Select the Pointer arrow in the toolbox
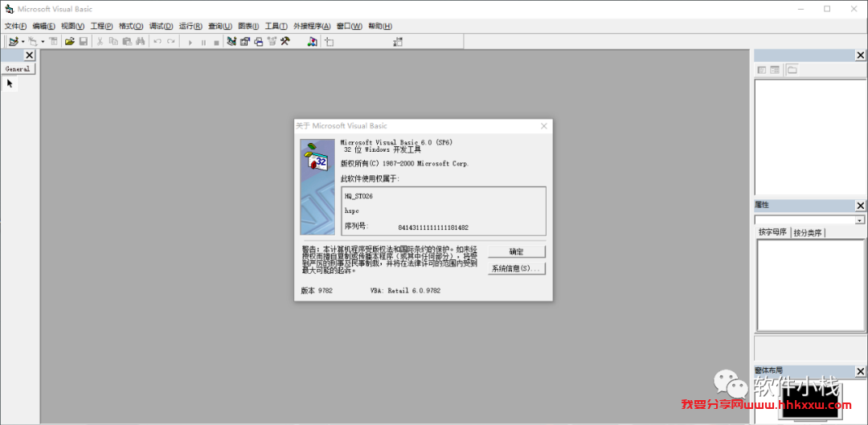This screenshot has height=425, width=868. pos(10,84)
